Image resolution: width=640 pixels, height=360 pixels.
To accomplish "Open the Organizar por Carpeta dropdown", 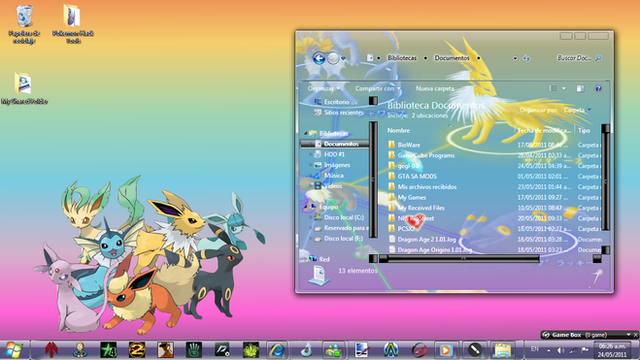I will click(577, 110).
